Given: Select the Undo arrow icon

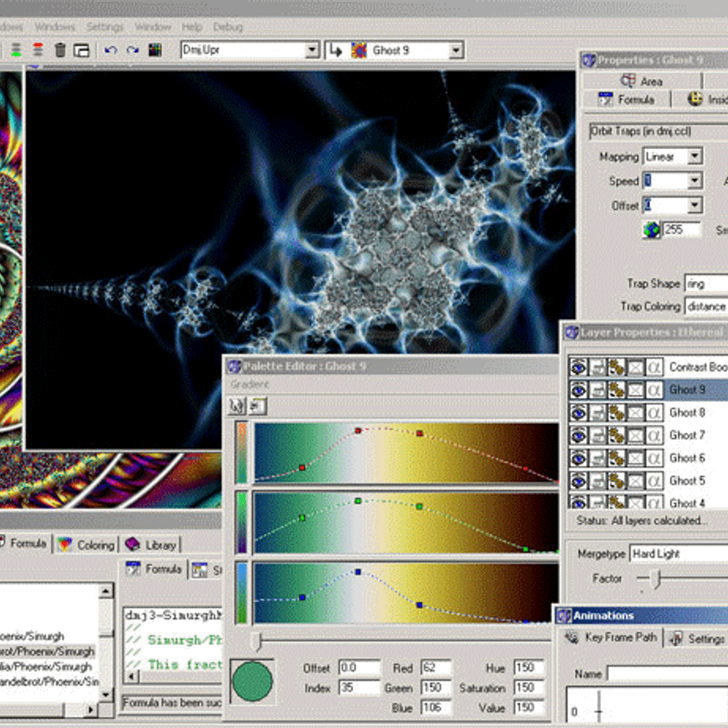Looking at the screenshot, I should click(110, 50).
